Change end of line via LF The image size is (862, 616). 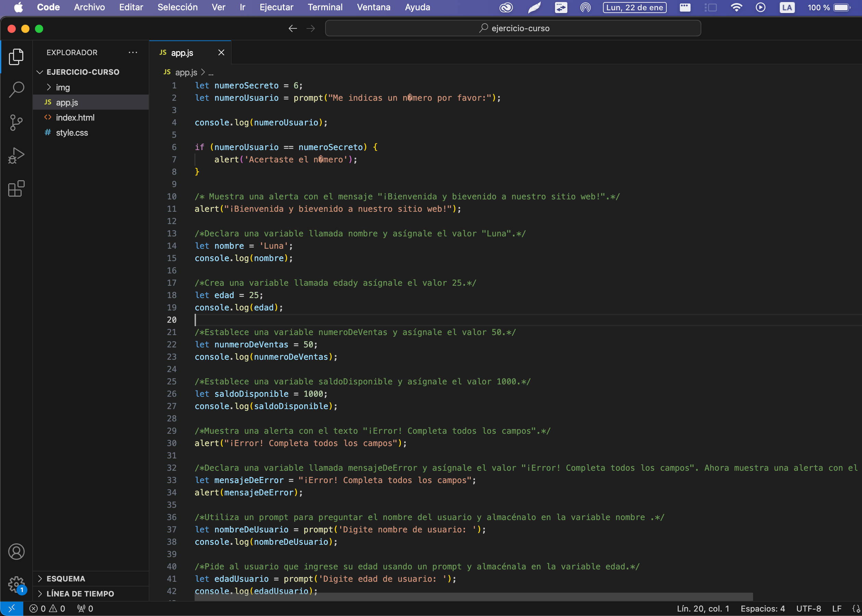[837, 608]
